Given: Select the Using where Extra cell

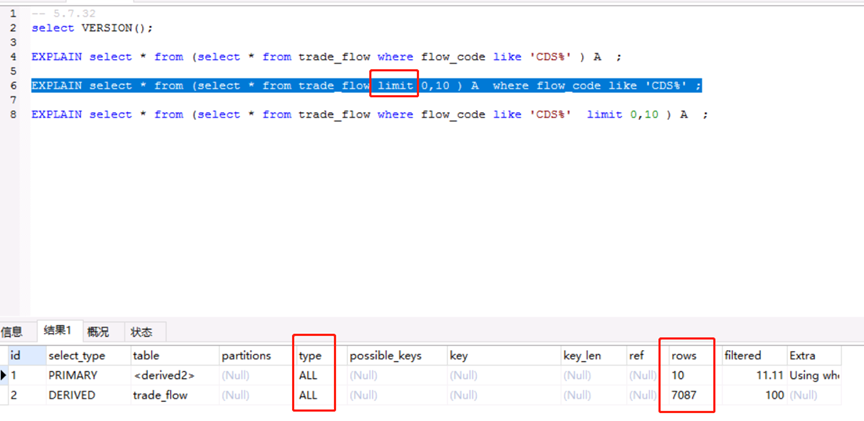Looking at the screenshot, I should pyautogui.click(x=814, y=375).
